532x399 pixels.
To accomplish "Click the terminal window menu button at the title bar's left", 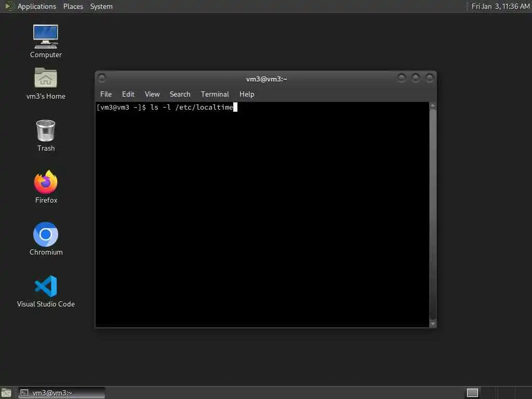I will pyautogui.click(x=102, y=78).
